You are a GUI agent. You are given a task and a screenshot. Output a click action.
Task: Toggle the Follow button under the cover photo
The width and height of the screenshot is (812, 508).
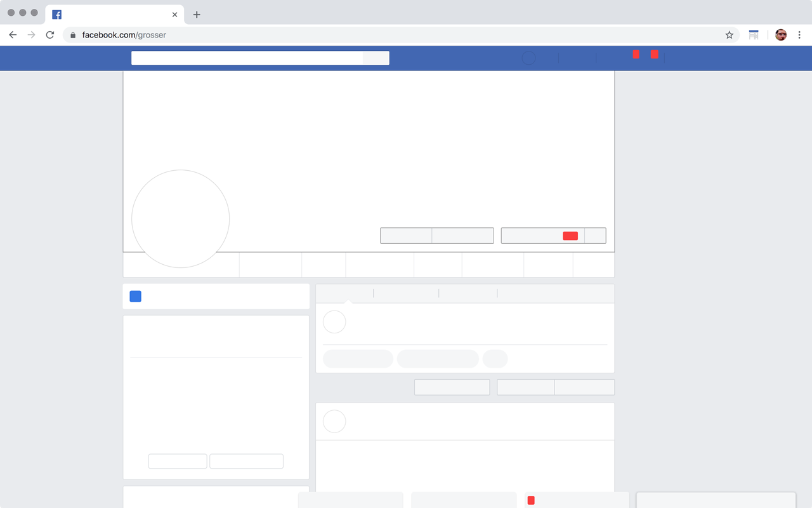tap(405, 236)
